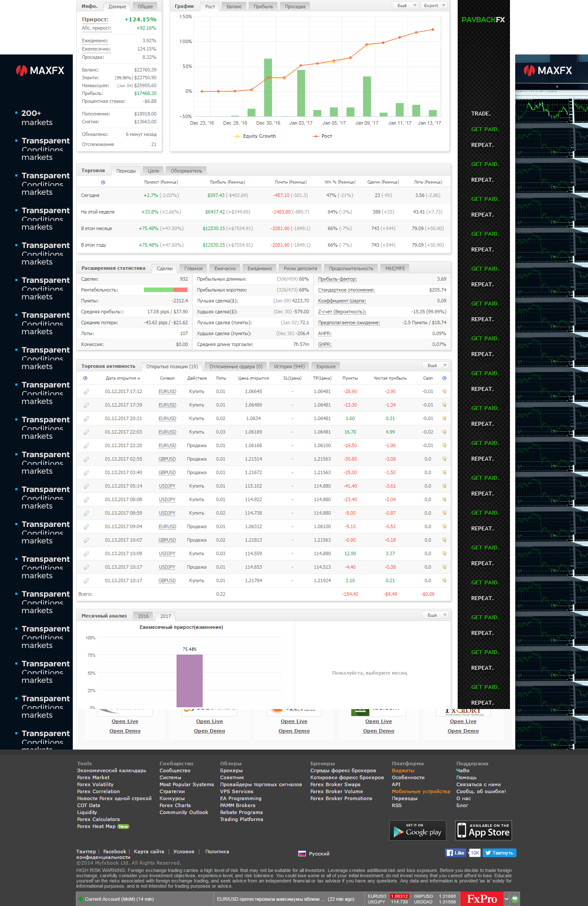Open the Риски депозита statistics tab
Image resolution: width=588 pixels, height=906 pixels.
click(x=300, y=268)
